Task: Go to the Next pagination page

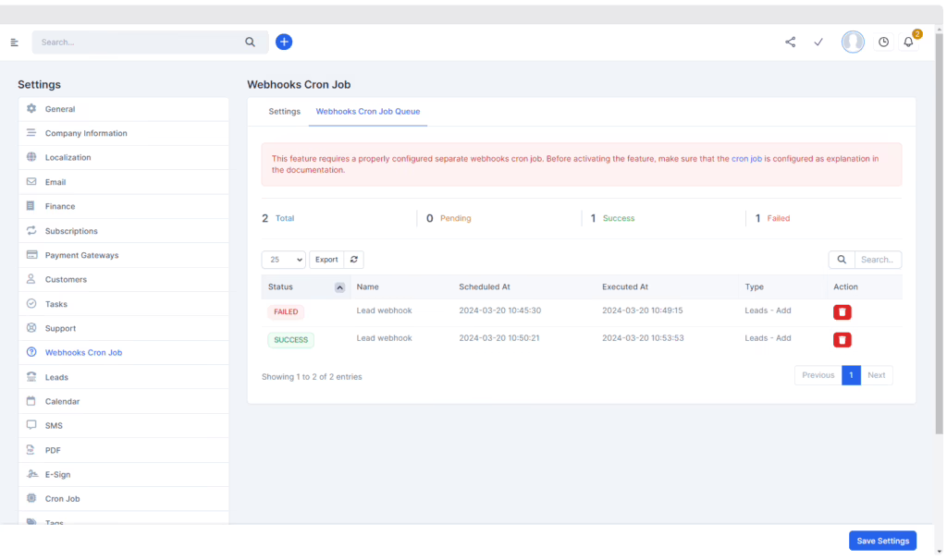Action: pos(876,375)
